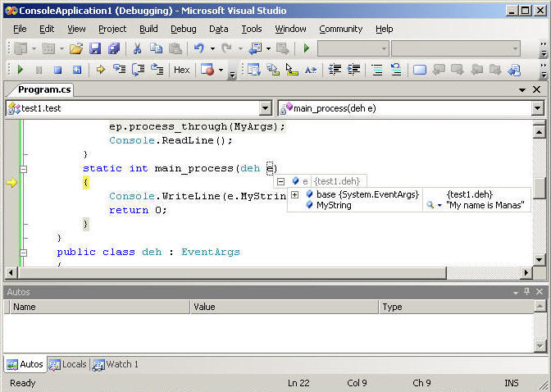Click the Break All pause icon
The width and height of the screenshot is (551, 392).
(39, 70)
